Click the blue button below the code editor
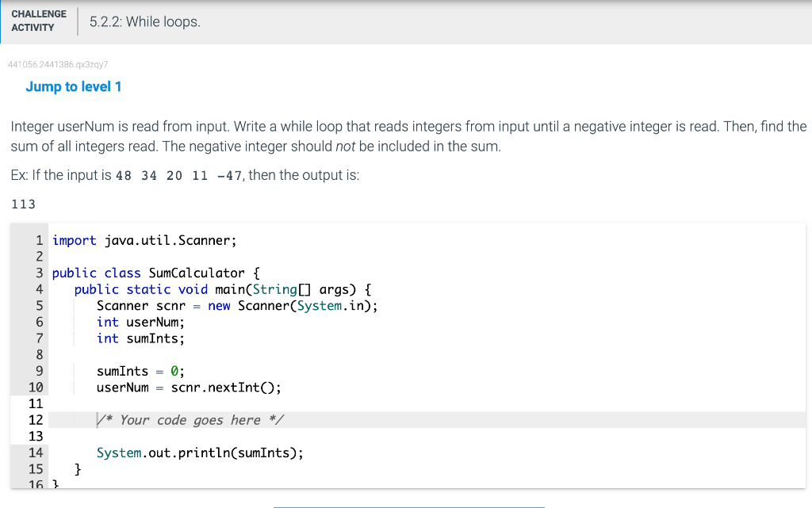 pos(408,505)
